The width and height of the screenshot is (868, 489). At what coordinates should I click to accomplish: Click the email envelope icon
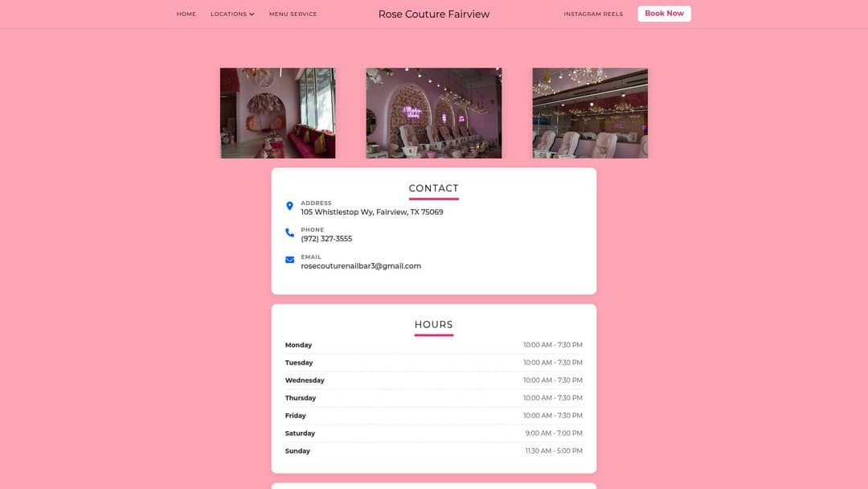pos(289,260)
